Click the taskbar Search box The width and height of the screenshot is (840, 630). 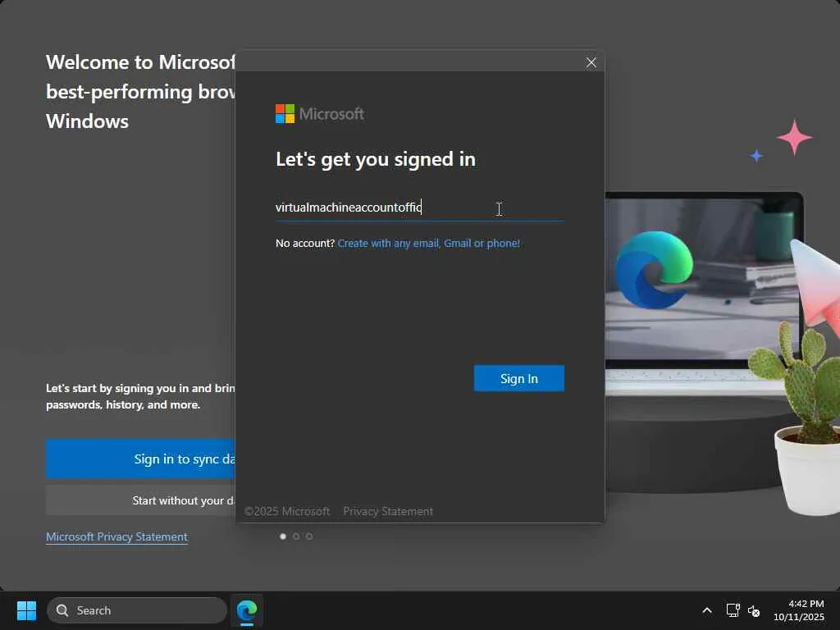tap(137, 610)
